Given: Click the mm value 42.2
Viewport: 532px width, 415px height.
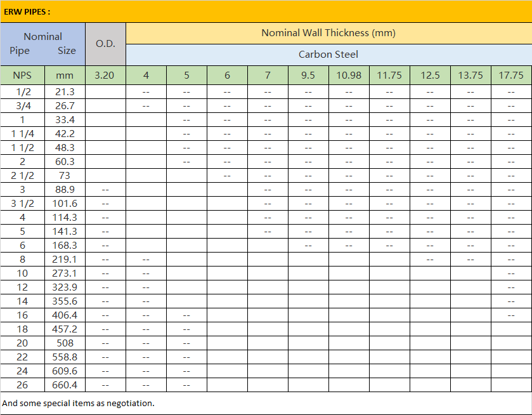Looking at the screenshot, I should pos(65,133).
